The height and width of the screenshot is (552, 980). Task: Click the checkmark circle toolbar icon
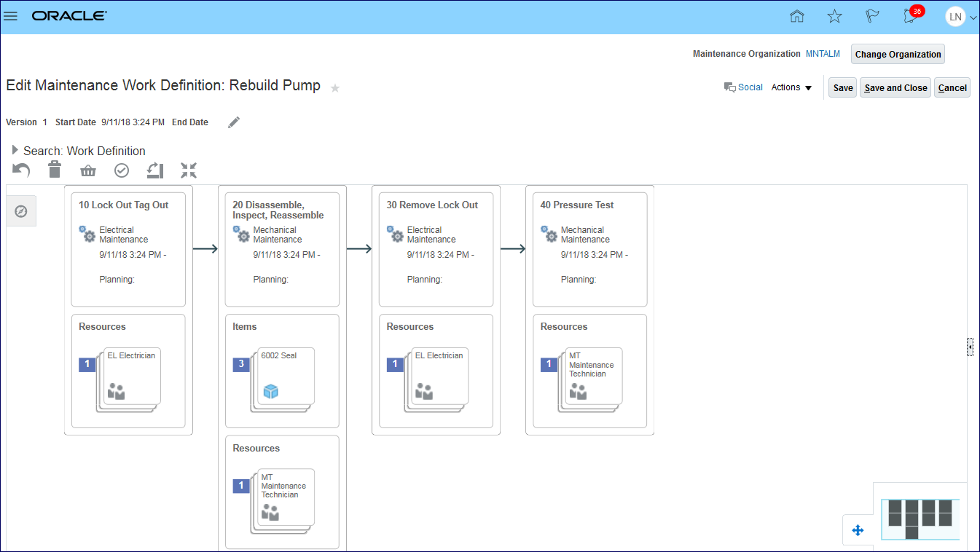pyautogui.click(x=122, y=170)
